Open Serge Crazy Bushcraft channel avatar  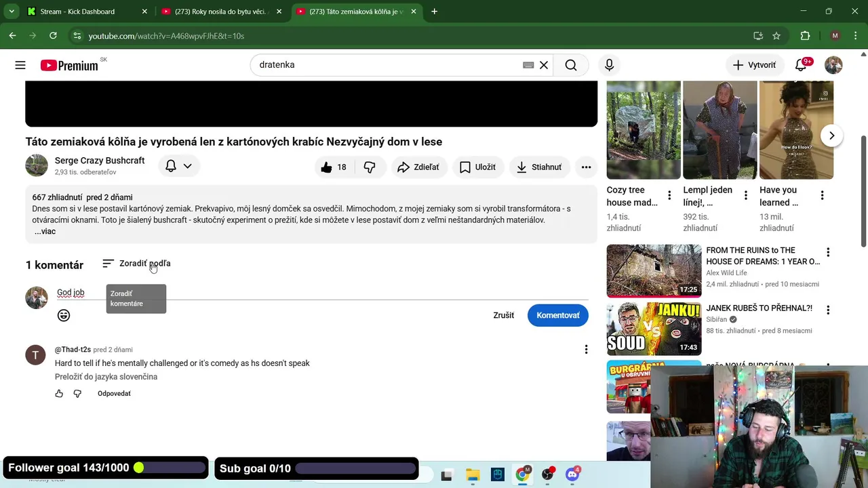point(37,165)
